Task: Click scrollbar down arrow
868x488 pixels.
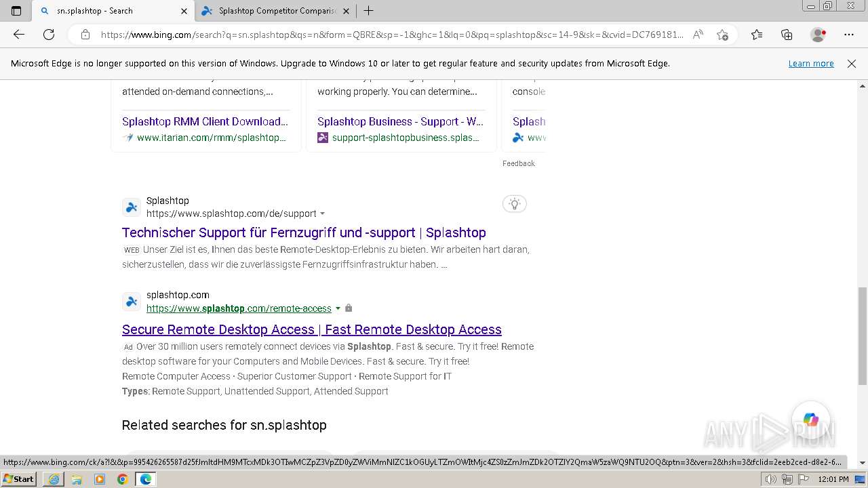Action: (x=863, y=463)
